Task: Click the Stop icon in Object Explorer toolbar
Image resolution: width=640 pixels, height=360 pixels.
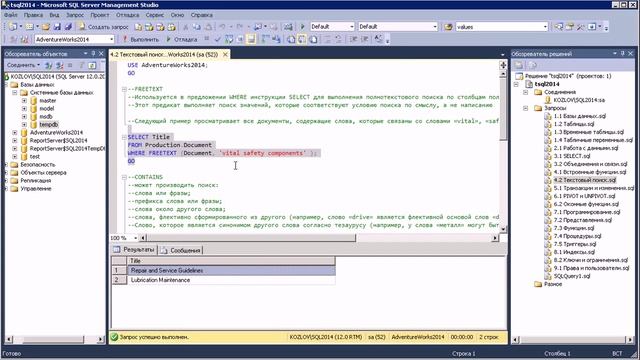Action: tap(70, 65)
